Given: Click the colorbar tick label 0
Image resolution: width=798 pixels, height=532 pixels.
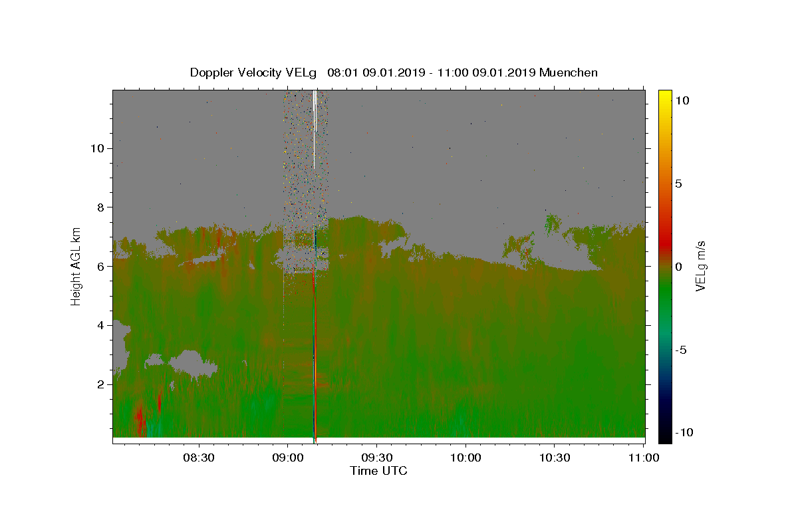Looking at the screenshot, I should point(678,267).
